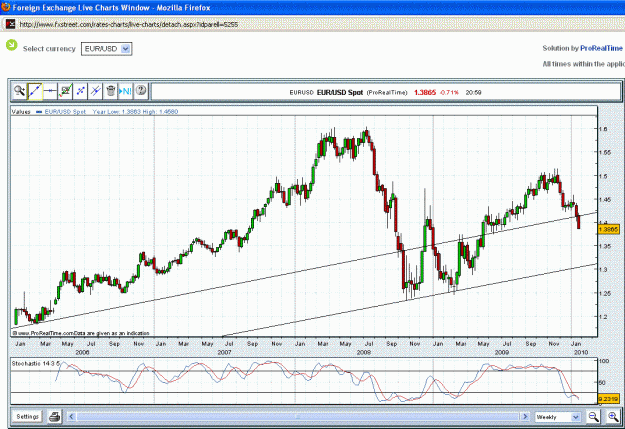Click the scrollbar left arrow under the chart
Viewport: 625px width, 429px height.
pyautogui.click(x=71, y=417)
